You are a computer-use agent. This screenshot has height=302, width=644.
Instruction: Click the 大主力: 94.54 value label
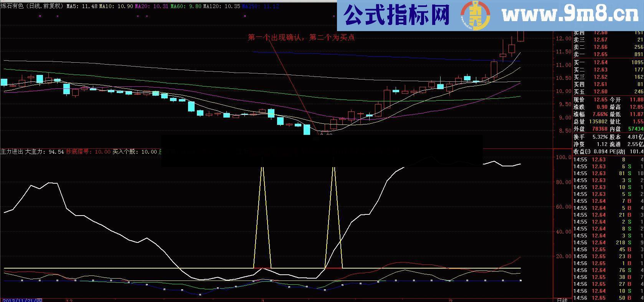(45, 152)
